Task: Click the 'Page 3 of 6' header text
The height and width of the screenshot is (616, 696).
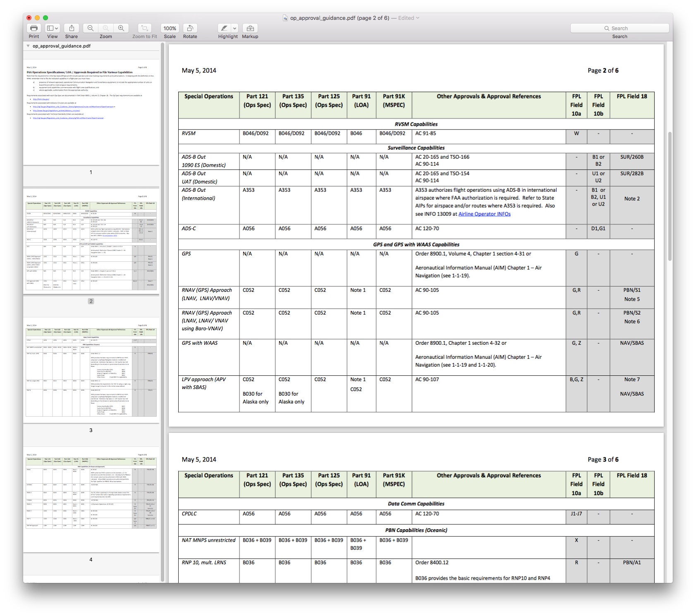Action: coord(603,460)
